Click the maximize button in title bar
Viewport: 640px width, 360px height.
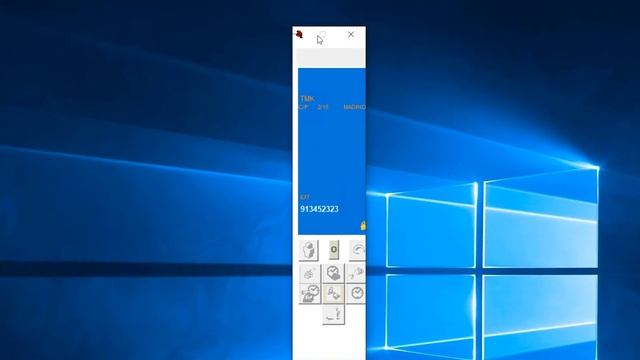[322, 34]
